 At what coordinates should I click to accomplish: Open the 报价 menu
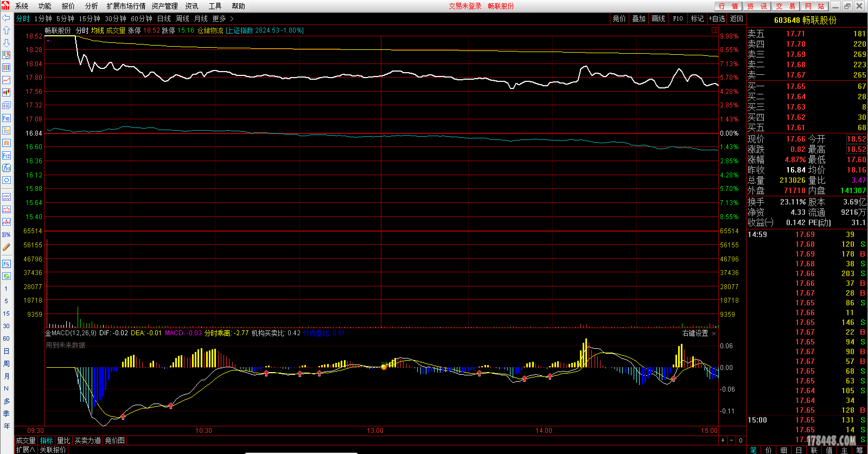pos(68,6)
